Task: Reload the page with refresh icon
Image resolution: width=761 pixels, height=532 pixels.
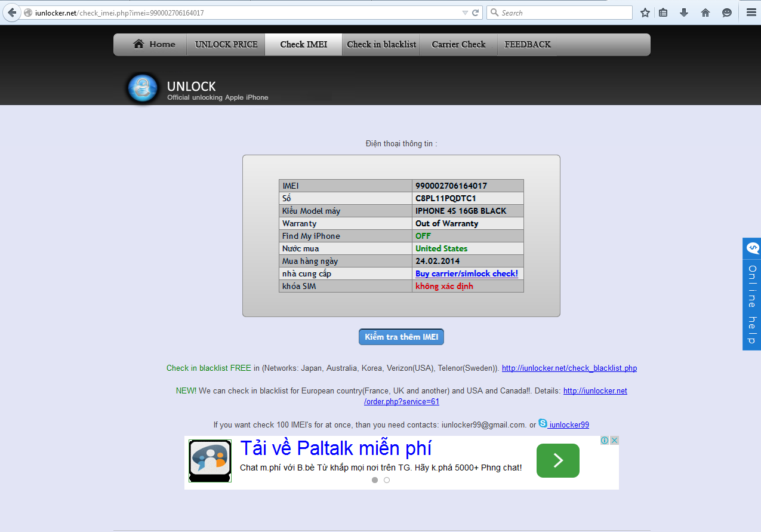Action: click(476, 13)
